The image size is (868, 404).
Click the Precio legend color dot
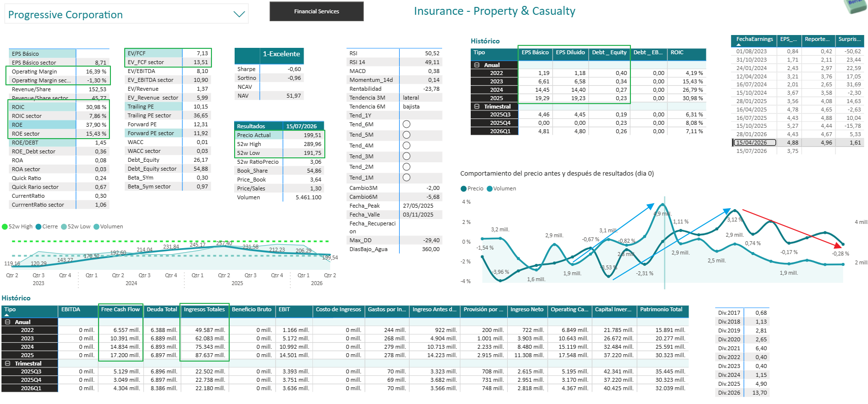coord(463,189)
